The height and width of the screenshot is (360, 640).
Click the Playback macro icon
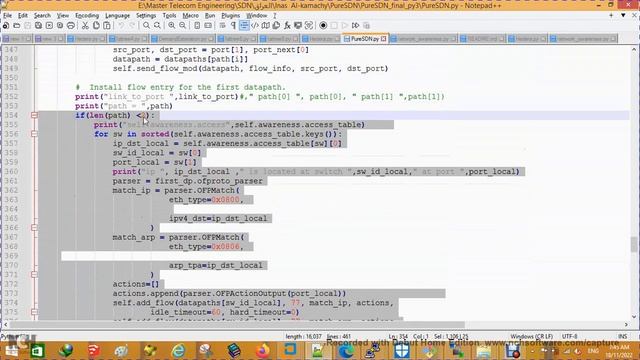[345, 25]
